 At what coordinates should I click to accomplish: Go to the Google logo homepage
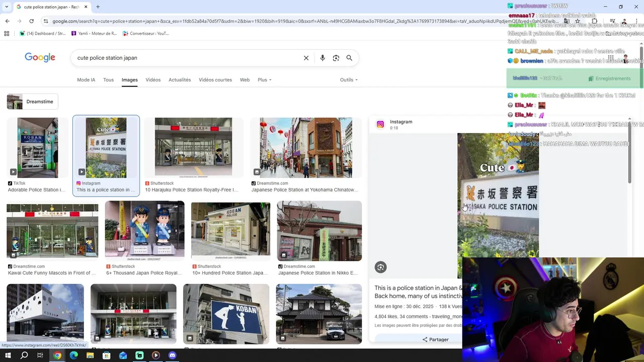[40, 57]
